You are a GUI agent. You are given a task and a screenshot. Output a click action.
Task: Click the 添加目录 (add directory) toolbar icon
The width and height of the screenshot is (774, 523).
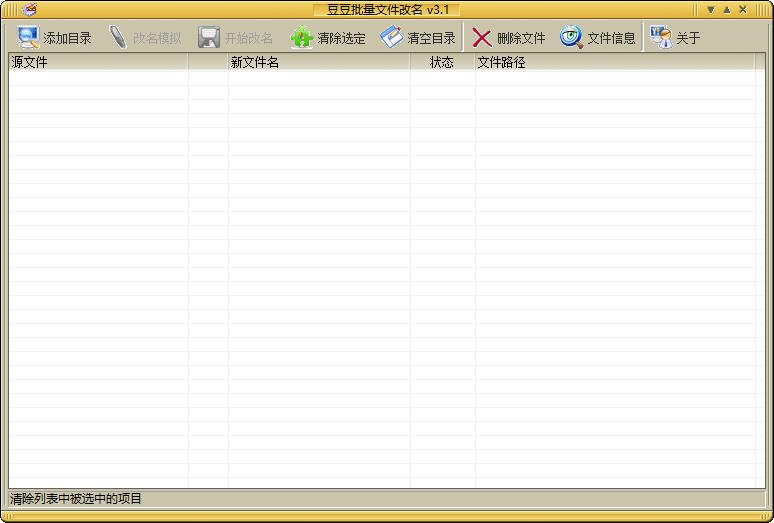(x=29, y=38)
